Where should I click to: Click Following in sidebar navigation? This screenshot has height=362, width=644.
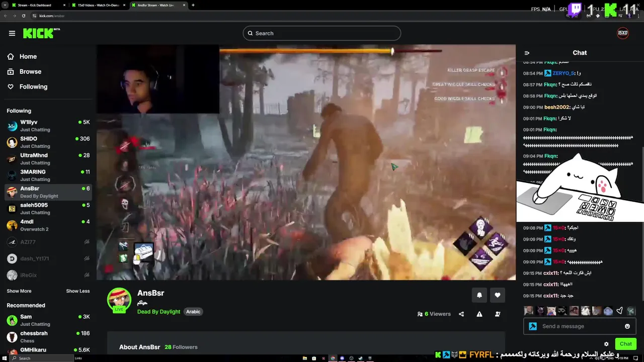(33, 87)
